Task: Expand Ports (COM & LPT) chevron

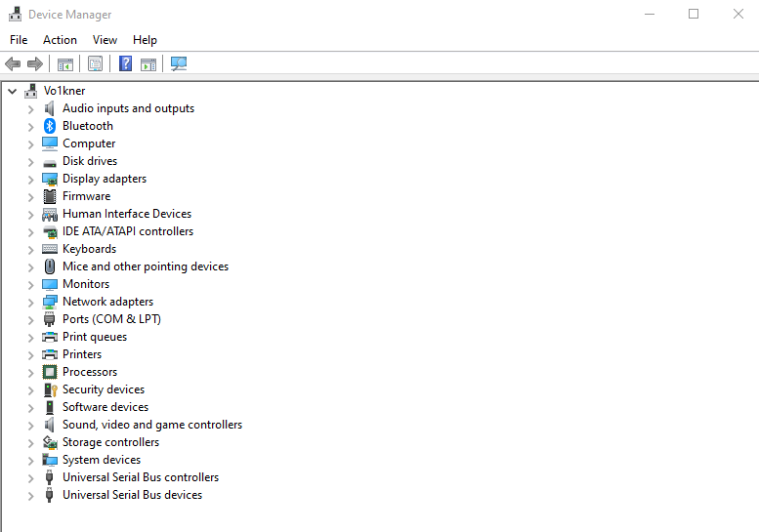Action: (x=30, y=319)
